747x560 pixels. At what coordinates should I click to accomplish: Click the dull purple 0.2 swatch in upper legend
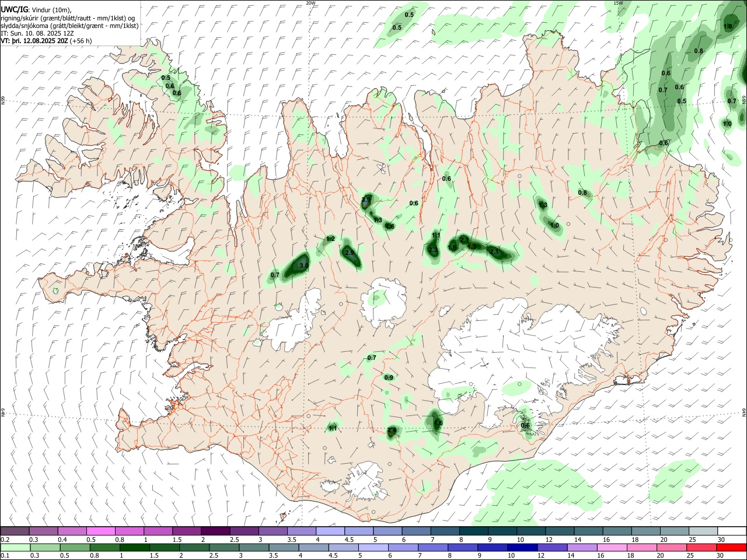point(15,531)
